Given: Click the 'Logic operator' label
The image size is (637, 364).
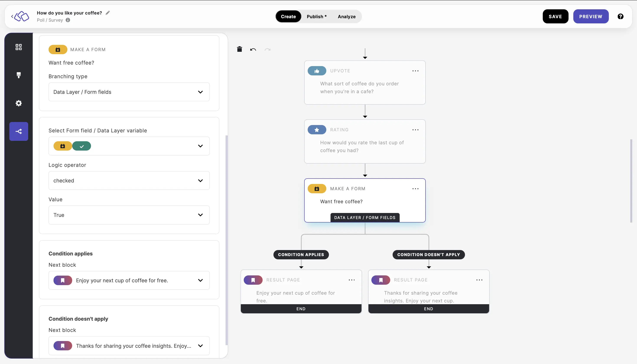Looking at the screenshot, I should (67, 165).
